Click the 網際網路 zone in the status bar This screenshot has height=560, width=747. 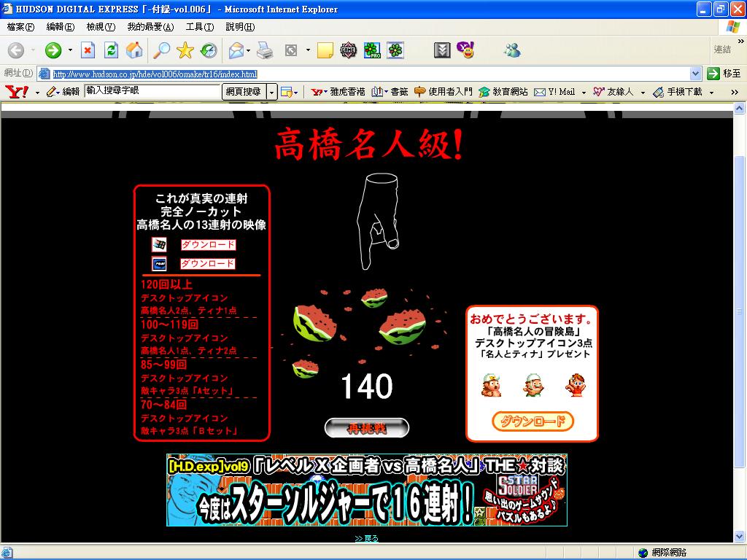coord(663,553)
